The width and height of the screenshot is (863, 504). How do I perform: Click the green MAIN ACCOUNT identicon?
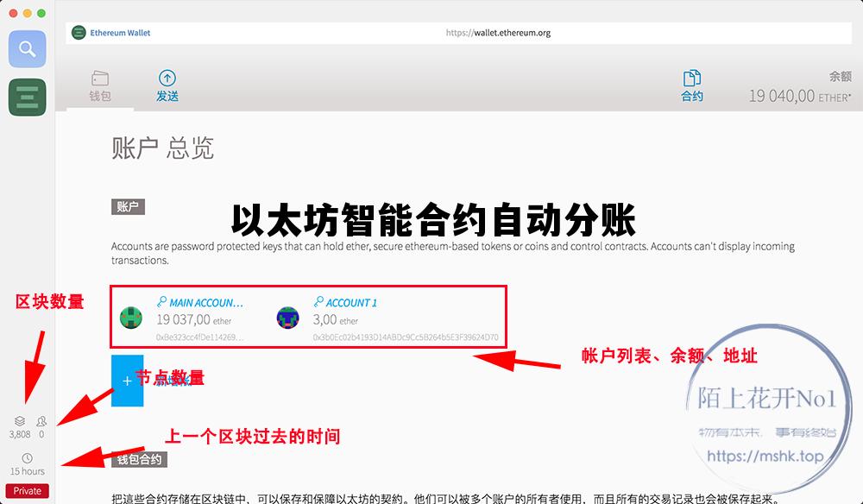pyautogui.click(x=130, y=318)
